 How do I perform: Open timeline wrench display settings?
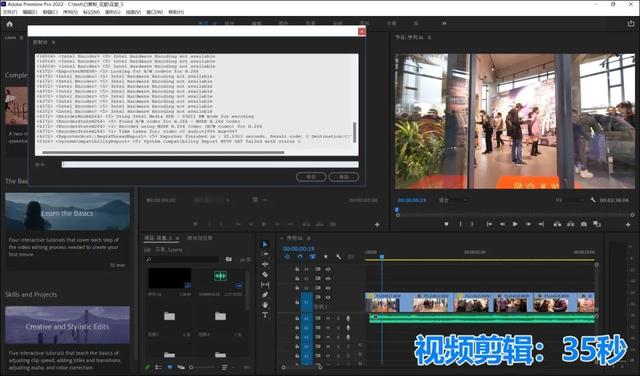pos(338,257)
